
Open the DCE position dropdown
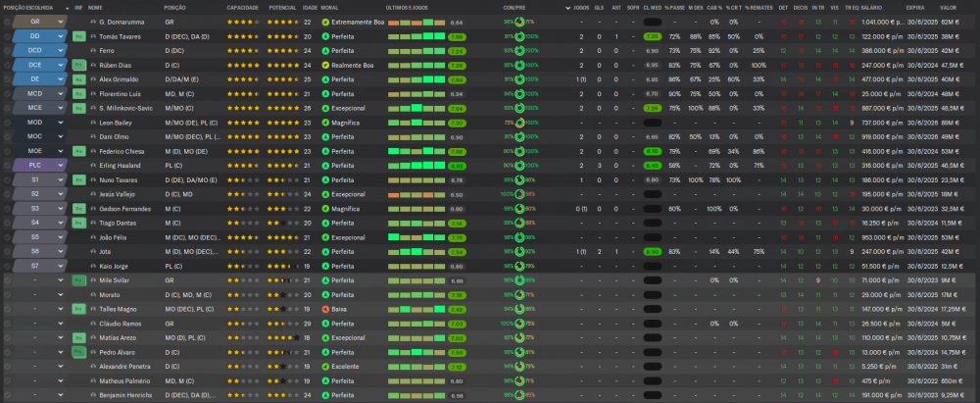point(39,65)
